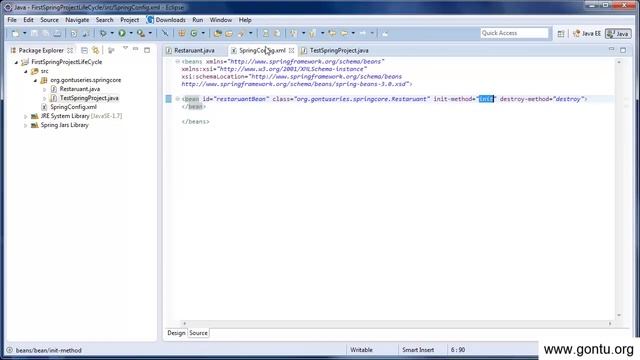Collapse the bean element fold marker
The height and width of the screenshot is (360, 640).
point(178,99)
